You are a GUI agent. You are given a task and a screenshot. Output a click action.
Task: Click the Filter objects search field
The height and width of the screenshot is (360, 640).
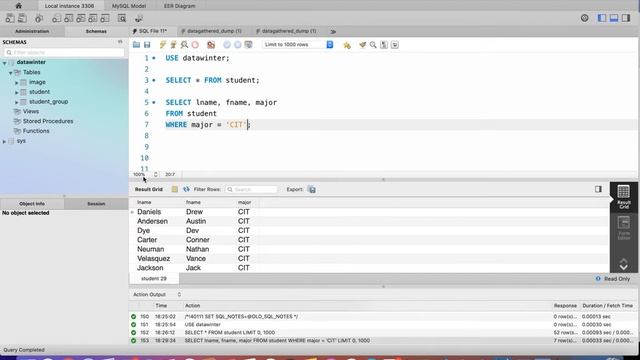coord(64,53)
